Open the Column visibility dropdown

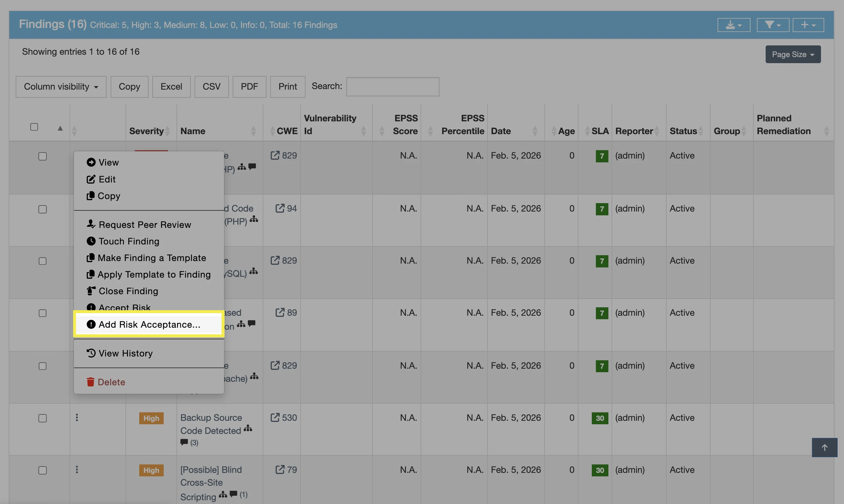61,87
